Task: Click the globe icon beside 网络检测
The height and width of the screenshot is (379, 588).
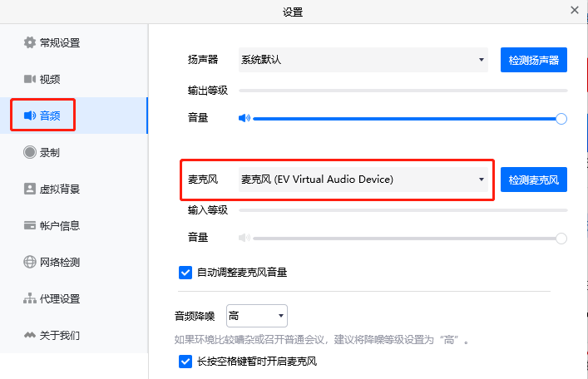Action: point(30,262)
